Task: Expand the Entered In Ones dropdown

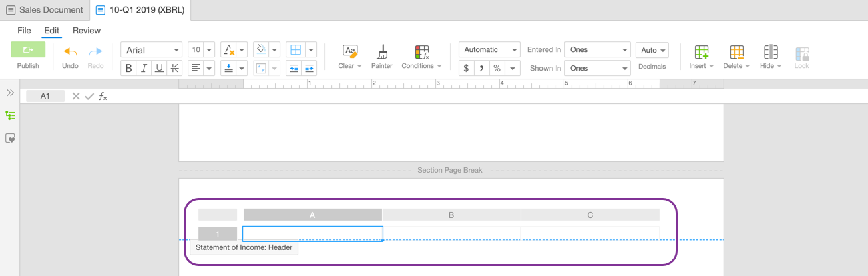Action: pos(597,50)
